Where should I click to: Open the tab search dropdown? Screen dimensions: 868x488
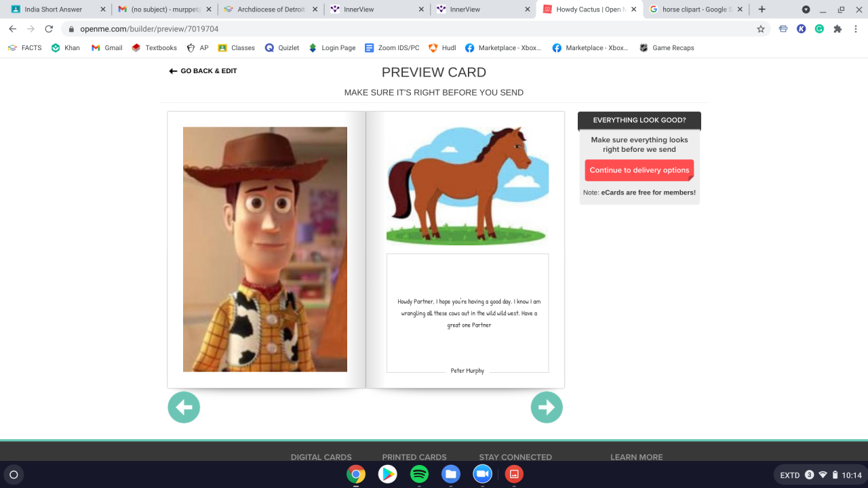click(806, 9)
